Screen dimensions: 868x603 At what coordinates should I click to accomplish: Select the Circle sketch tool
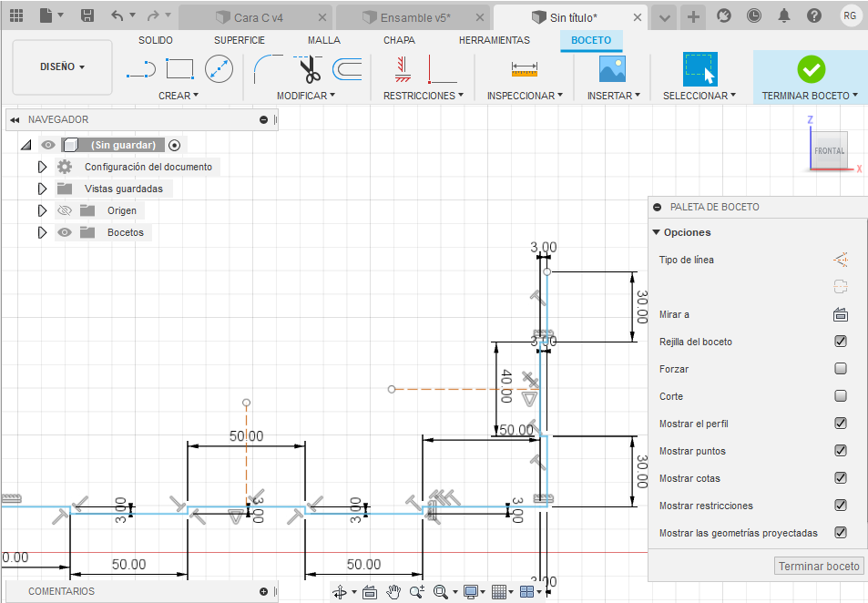tap(219, 69)
